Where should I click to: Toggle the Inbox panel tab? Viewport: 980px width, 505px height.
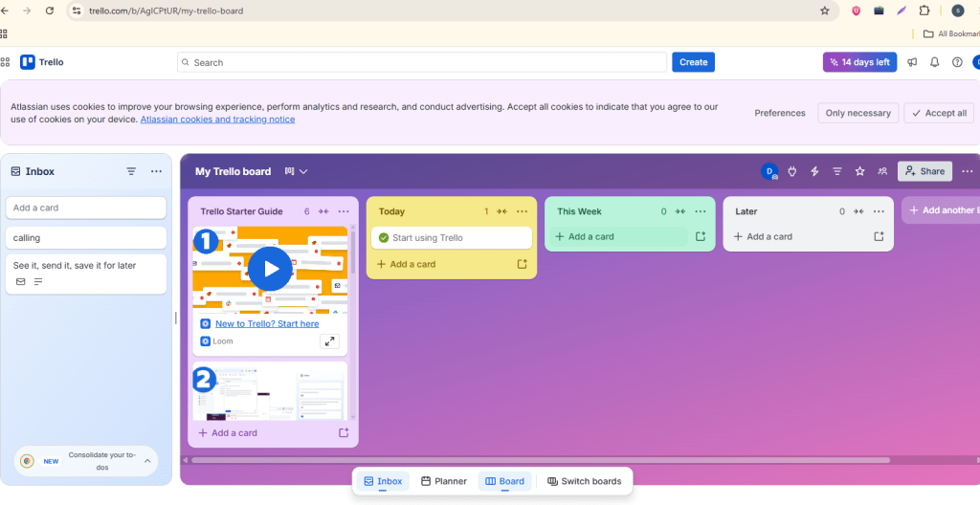383,481
